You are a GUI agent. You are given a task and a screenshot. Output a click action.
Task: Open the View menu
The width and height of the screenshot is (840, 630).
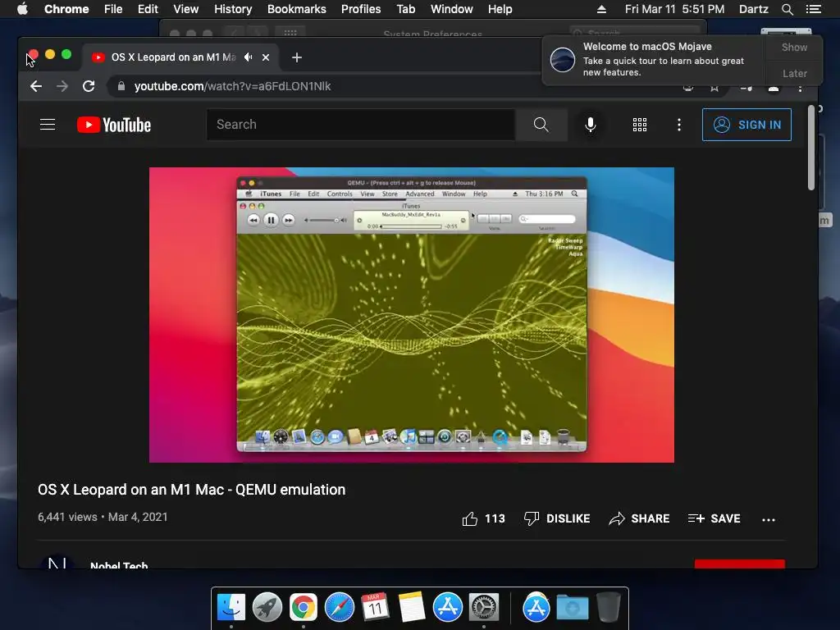[x=186, y=9]
